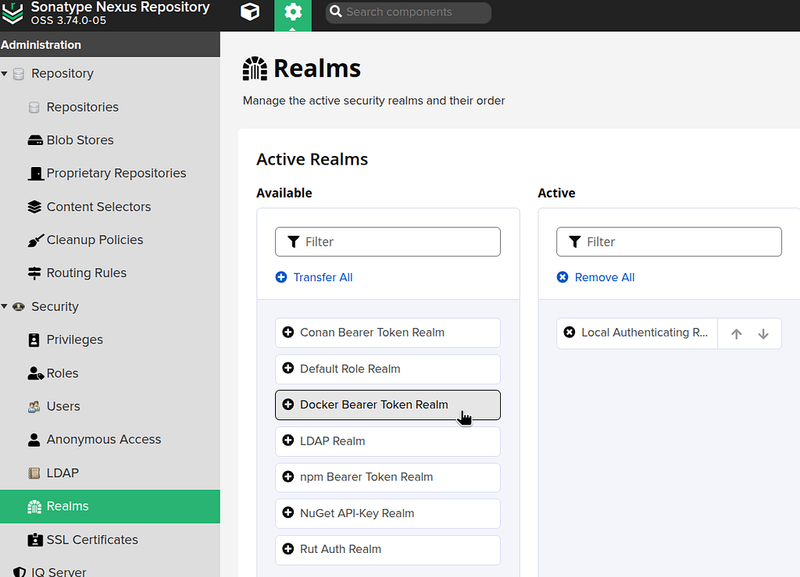Remove Local Authenticating Realm via X icon
The image size is (800, 577).
[x=569, y=332]
